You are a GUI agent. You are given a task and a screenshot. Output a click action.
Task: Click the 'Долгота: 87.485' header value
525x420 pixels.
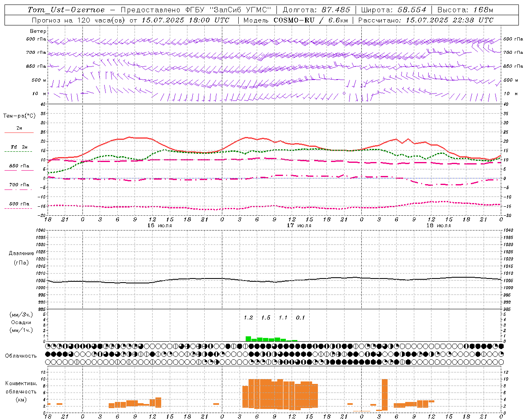(317, 10)
